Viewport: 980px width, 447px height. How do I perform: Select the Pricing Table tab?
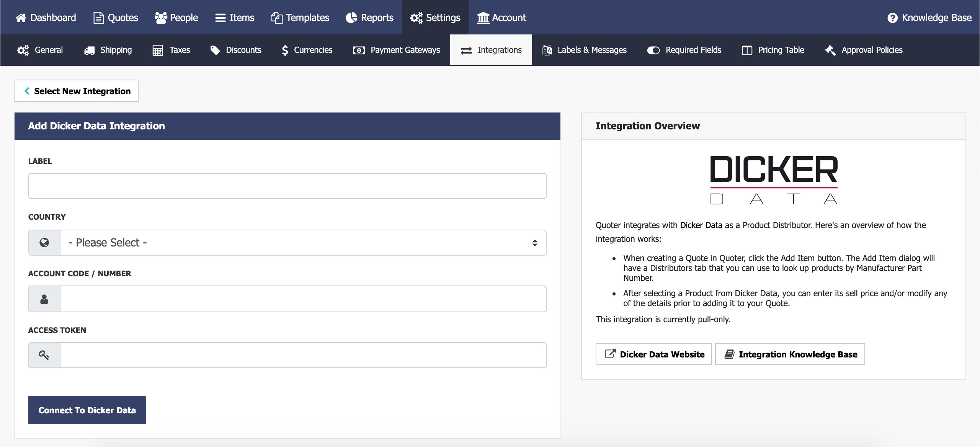tap(773, 50)
